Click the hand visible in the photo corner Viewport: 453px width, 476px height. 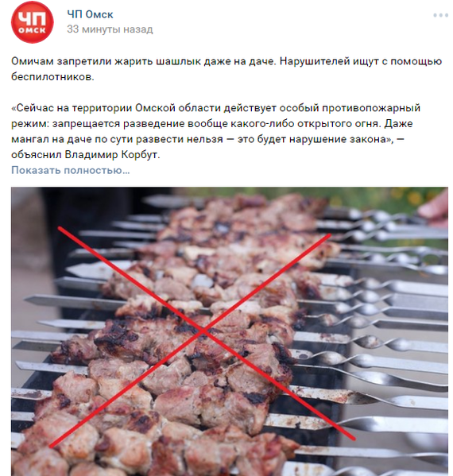[x=434, y=208]
